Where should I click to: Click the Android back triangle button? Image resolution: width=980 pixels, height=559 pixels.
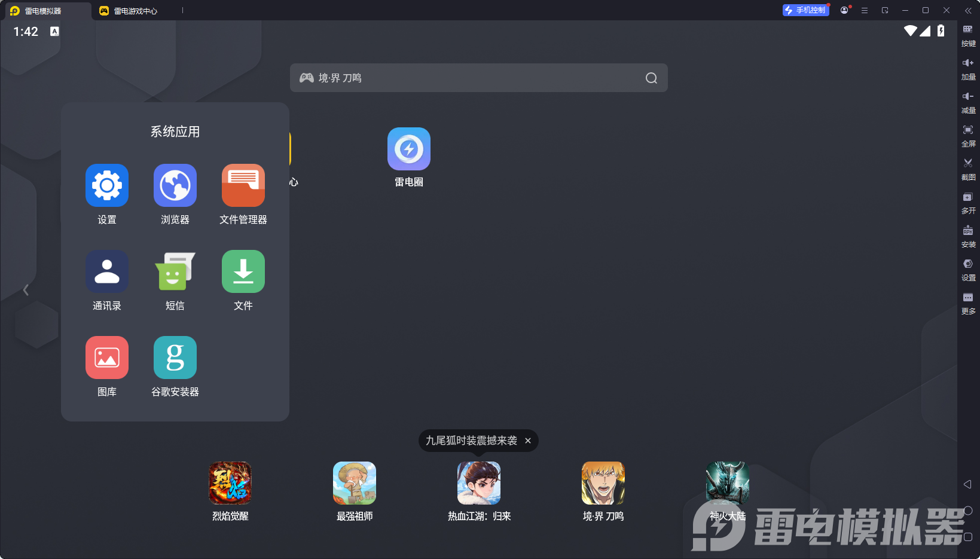(x=967, y=484)
